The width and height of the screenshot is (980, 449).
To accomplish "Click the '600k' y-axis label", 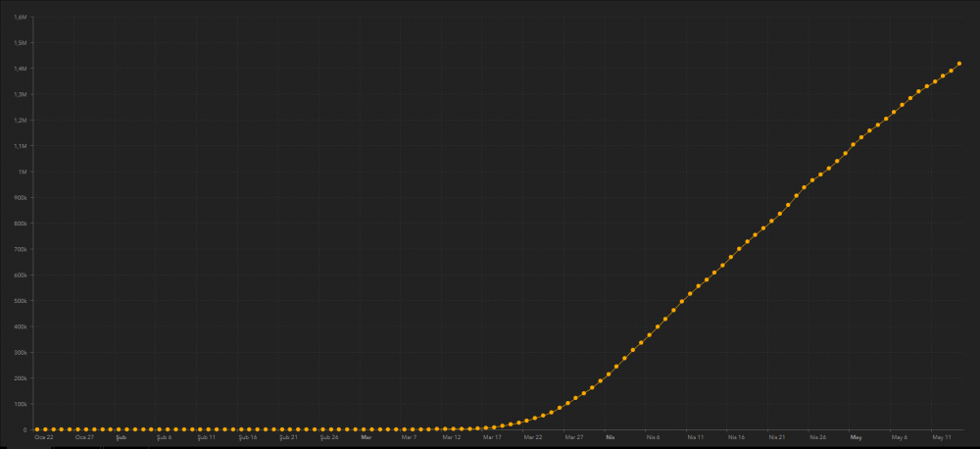I will 21,275.
